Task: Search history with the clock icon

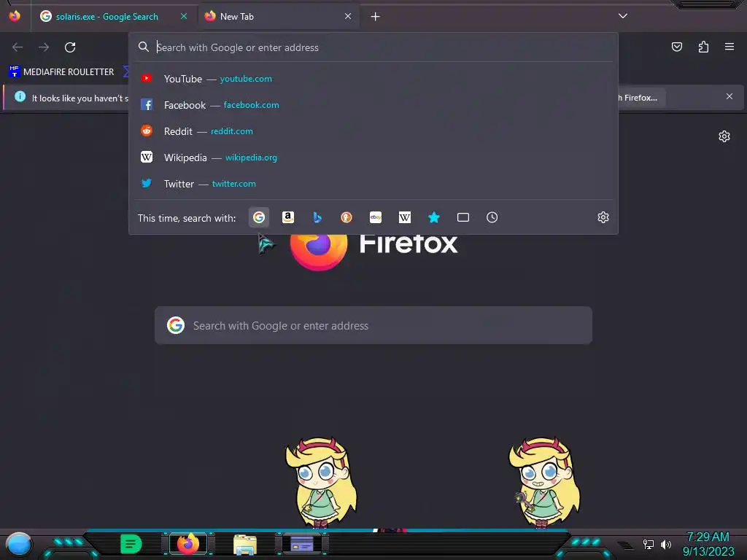Action: click(492, 217)
